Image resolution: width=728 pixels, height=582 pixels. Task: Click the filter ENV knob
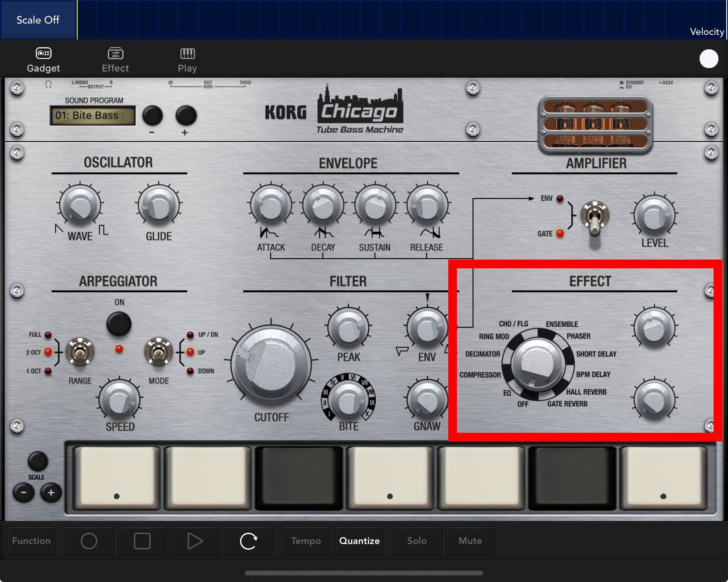click(427, 328)
